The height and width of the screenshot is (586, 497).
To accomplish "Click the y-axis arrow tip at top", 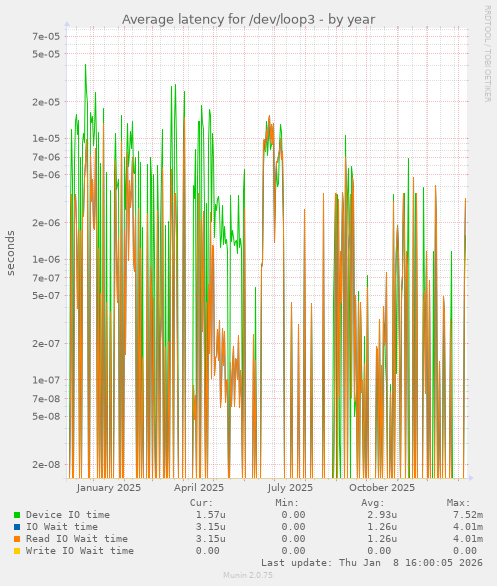I will (x=67, y=24).
